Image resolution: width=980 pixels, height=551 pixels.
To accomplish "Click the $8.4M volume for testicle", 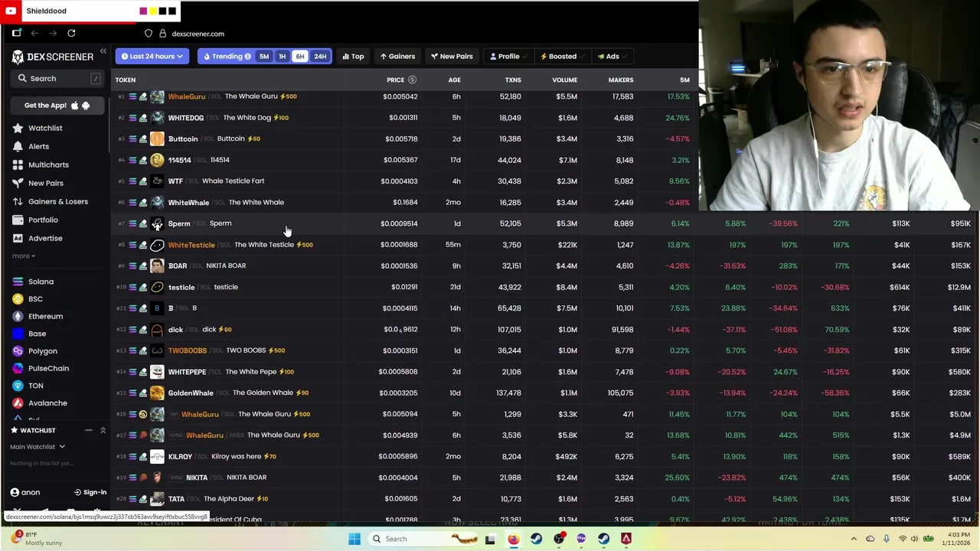I will click(567, 287).
